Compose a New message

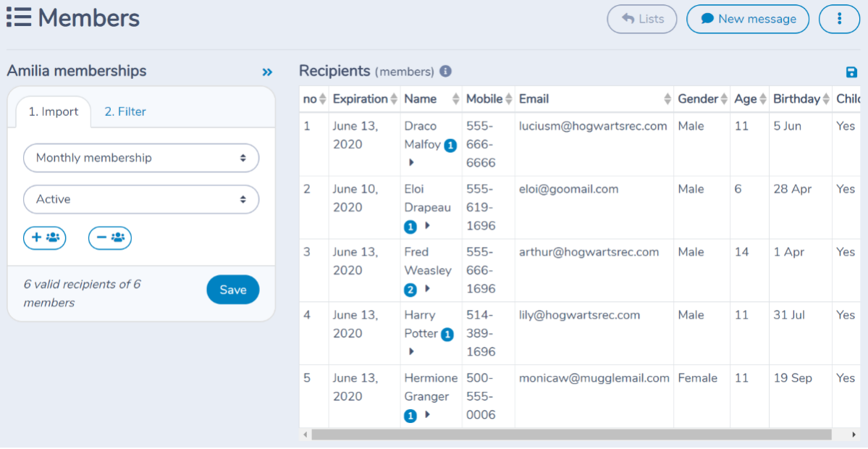point(748,20)
